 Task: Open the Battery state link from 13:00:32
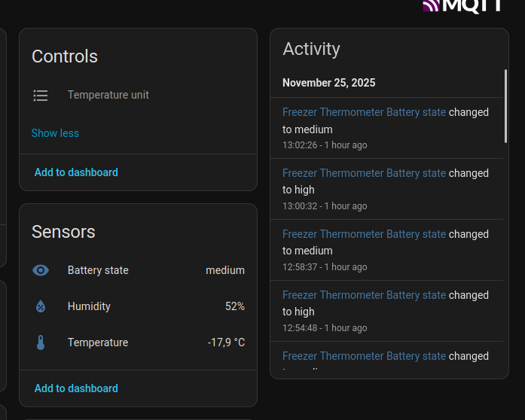coord(364,173)
